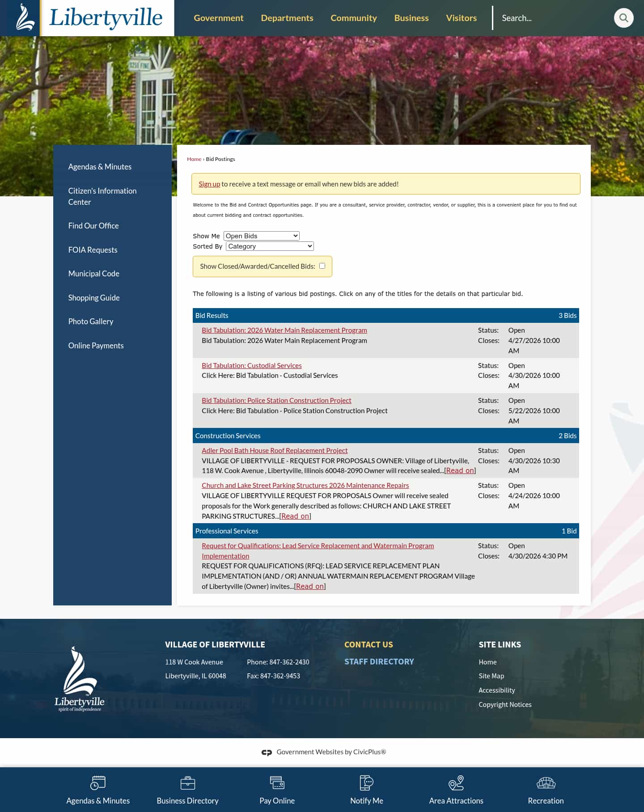
Task: Click the search magnifier icon
Action: tap(623, 18)
